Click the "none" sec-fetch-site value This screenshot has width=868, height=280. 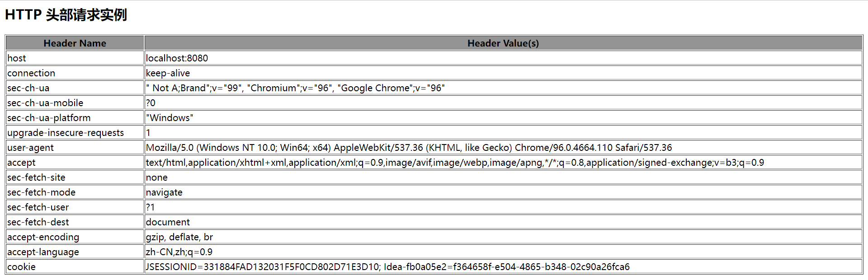pos(157,177)
